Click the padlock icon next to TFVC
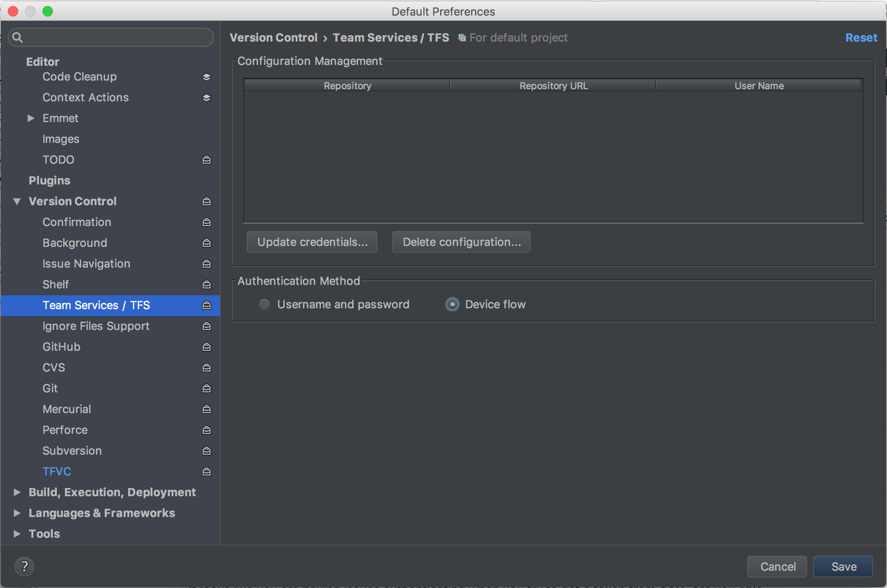This screenshot has height=588, width=887. click(207, 472)
